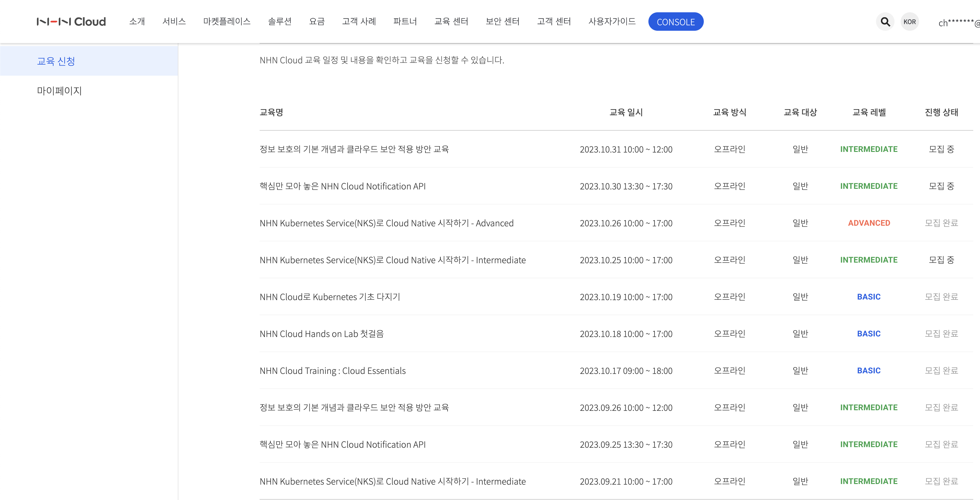Select 마이페이지 in sidebar
This screenshot has width=980, height=500.
[x=59, y=90]
